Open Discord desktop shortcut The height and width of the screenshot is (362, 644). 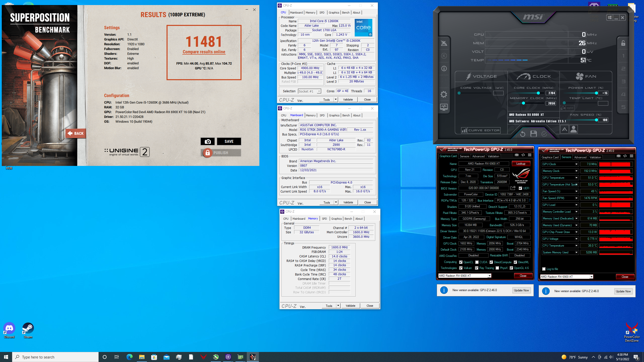[x=9, y=330]
